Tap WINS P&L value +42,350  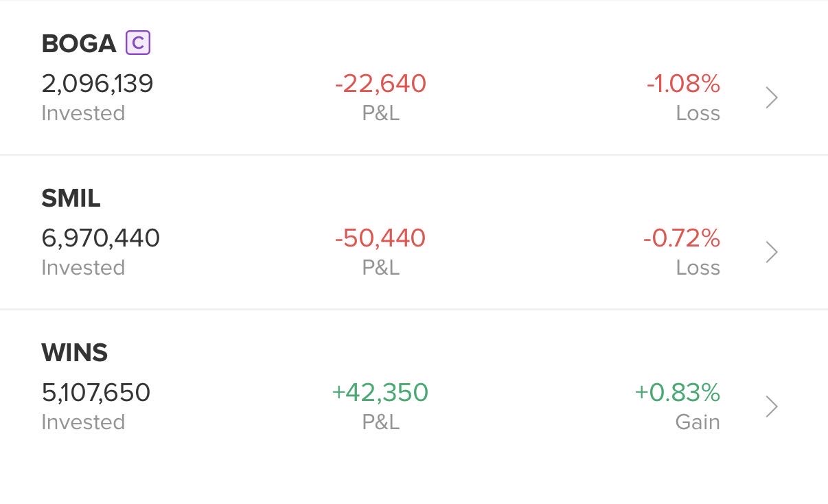pyautogui.click(x=380, y=393)
